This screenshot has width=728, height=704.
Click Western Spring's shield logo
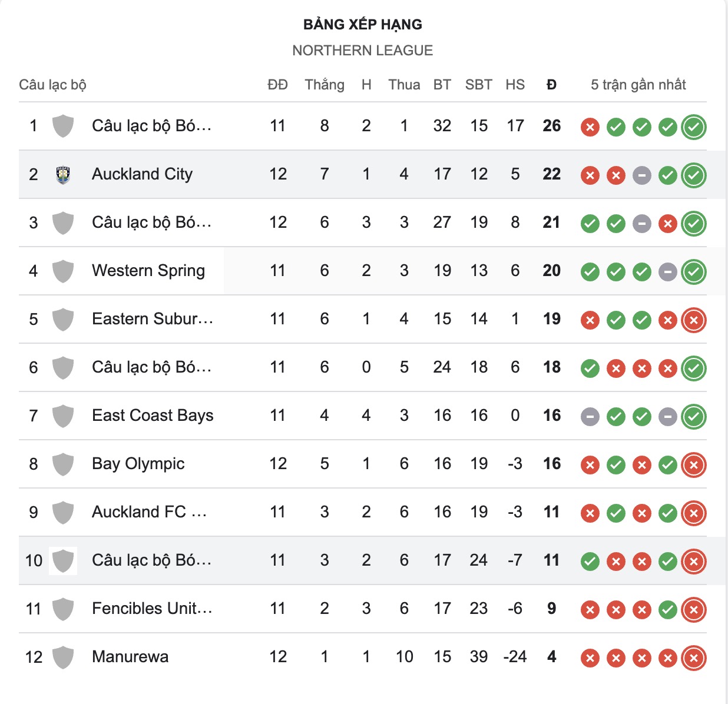[63, 271]
